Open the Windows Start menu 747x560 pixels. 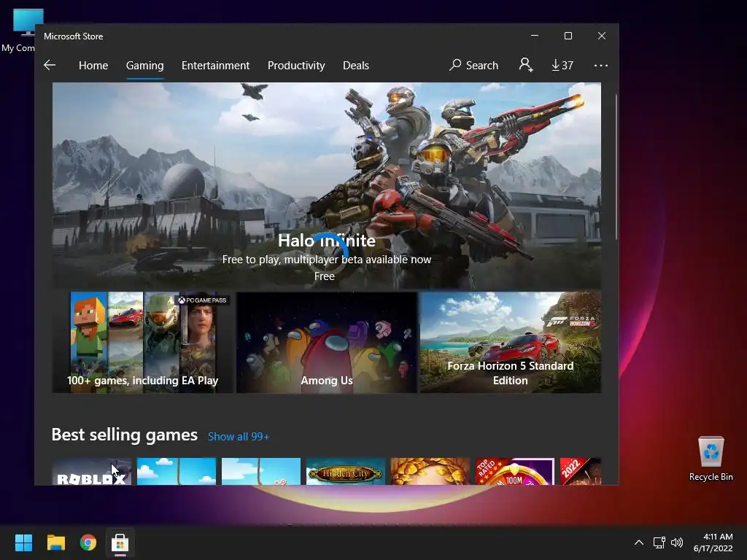[23, 542]
